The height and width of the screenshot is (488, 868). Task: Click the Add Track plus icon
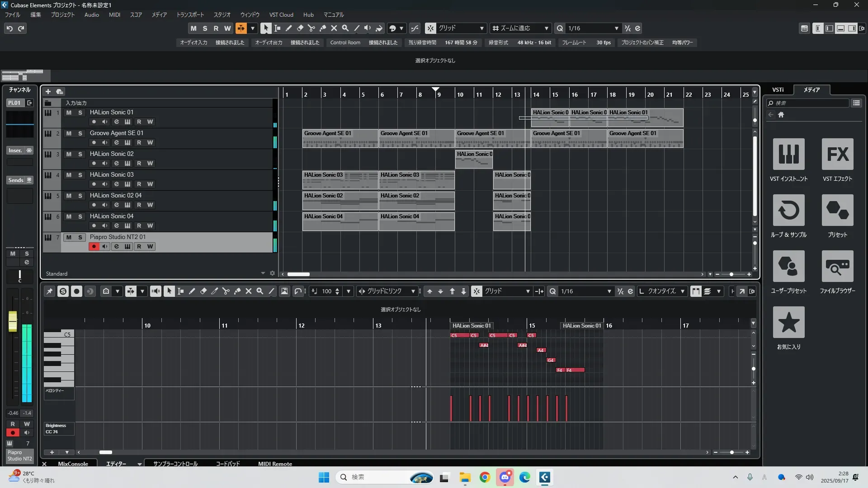(x=48, y=91)
